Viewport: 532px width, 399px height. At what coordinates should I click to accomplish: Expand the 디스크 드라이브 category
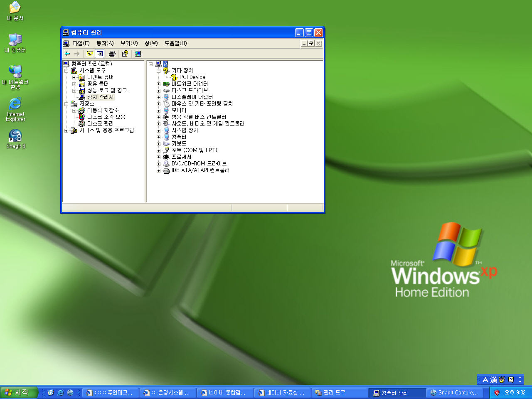(x=158, y=91)
